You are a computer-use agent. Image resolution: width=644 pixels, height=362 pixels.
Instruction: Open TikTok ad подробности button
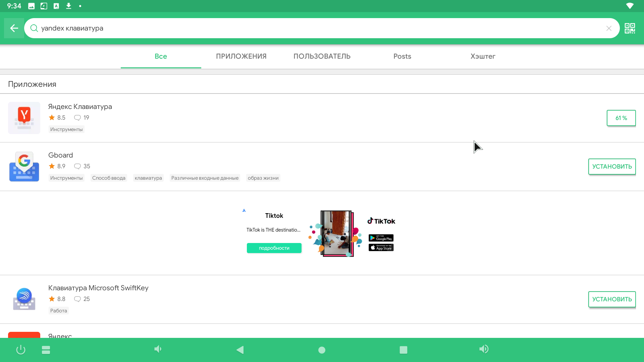tap(274, 248)
